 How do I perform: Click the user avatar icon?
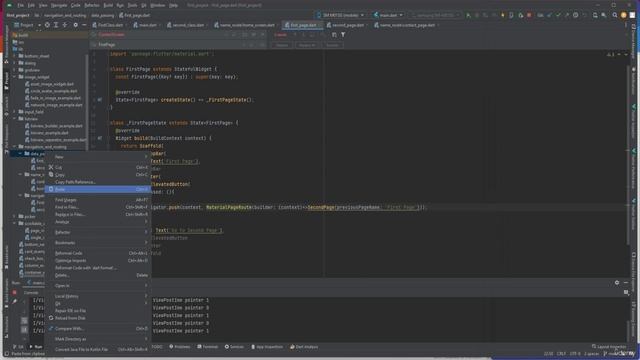623,15
